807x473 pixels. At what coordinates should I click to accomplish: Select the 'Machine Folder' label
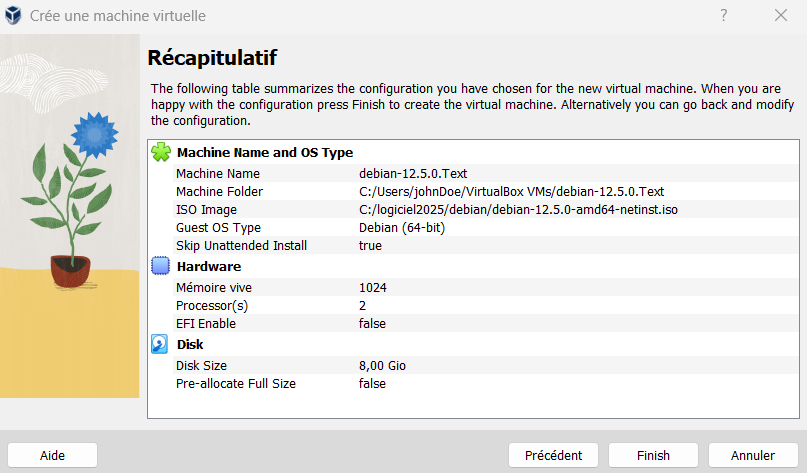click(219, 191)
